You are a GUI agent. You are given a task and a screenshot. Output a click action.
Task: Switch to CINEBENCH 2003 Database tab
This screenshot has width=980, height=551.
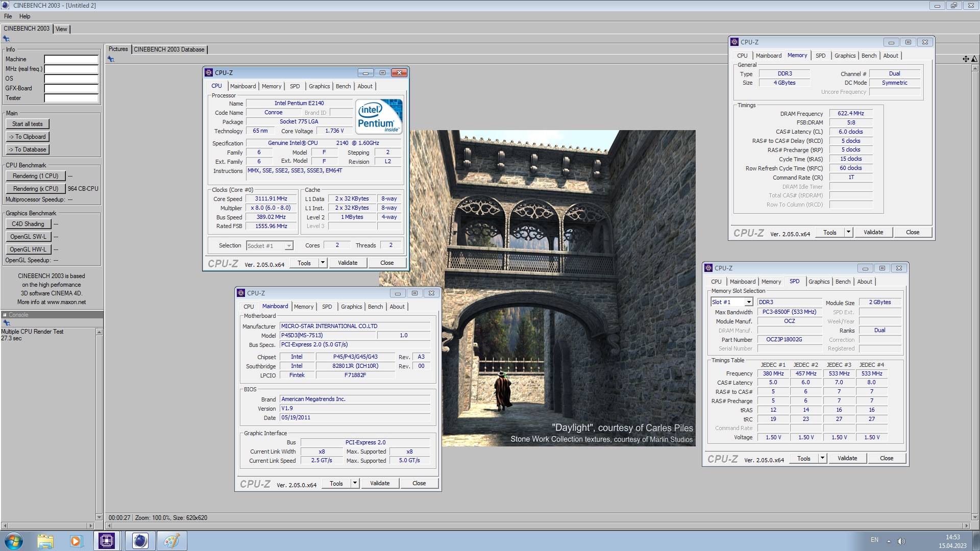pyautogui.click(x=169, y=49)
